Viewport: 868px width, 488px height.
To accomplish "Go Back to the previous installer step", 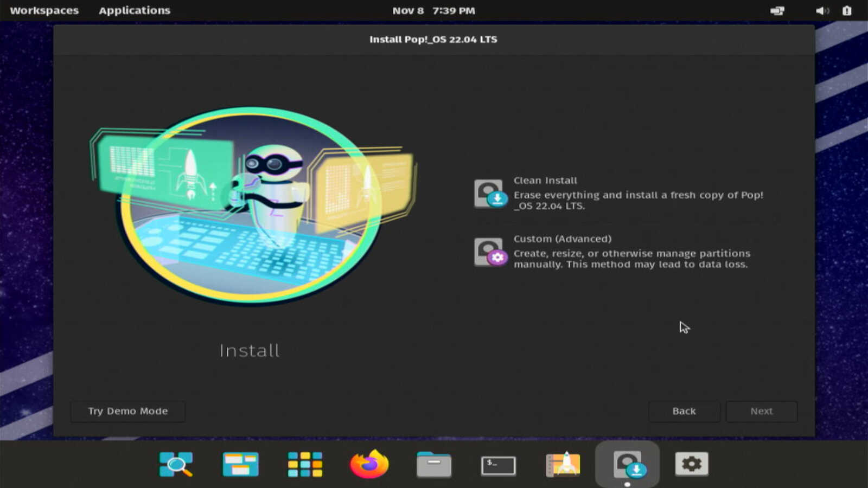I will click(684, 411).
